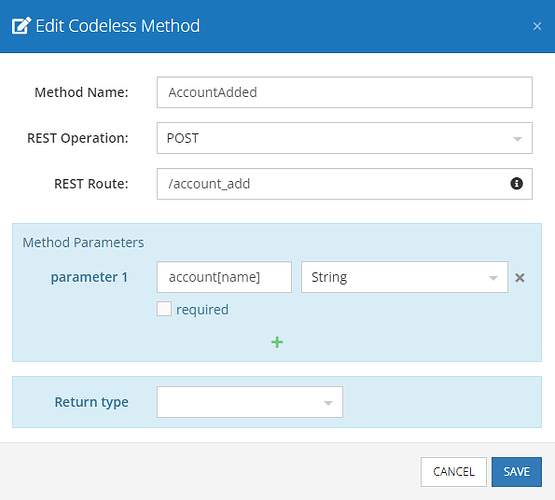Viewport: 555px width, 500px height.
Task: Close the Edit Codeless Method dialog
Action: click(x=537, y=26)
